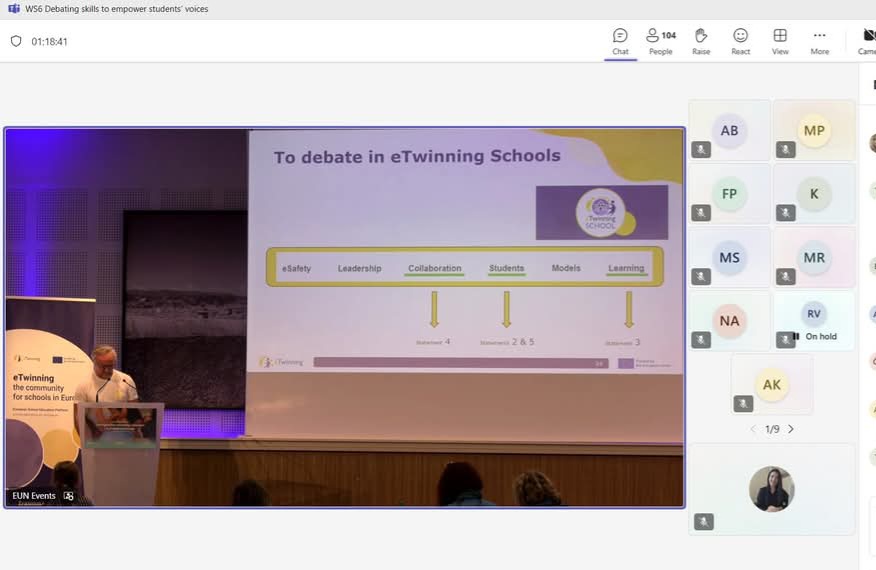Screen dimensions: 876x570
Task: Go to next participants page
Action: pos(791,429)
